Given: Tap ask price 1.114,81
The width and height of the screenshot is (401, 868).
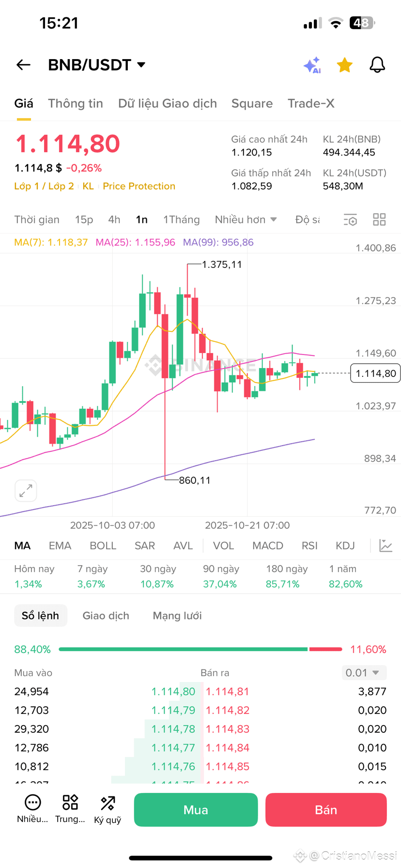Looking at the screenshot, I should 228,692.
